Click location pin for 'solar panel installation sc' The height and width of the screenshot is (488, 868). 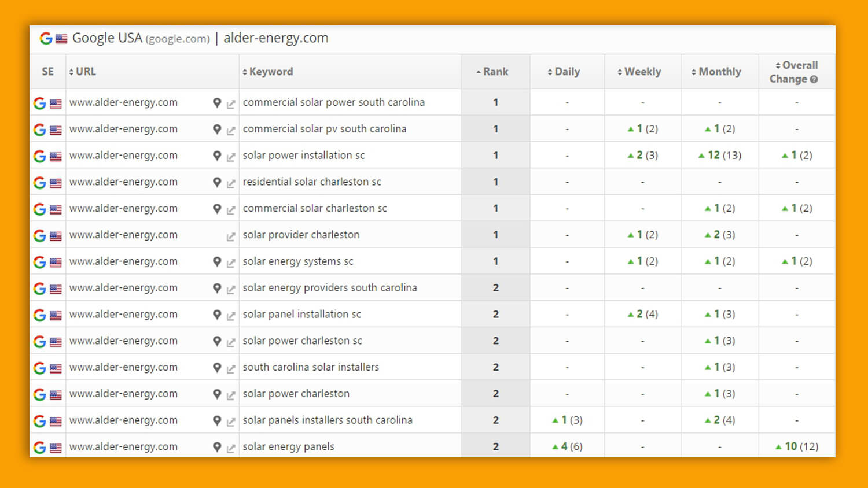pyautogui.click(x=217, y=315)
